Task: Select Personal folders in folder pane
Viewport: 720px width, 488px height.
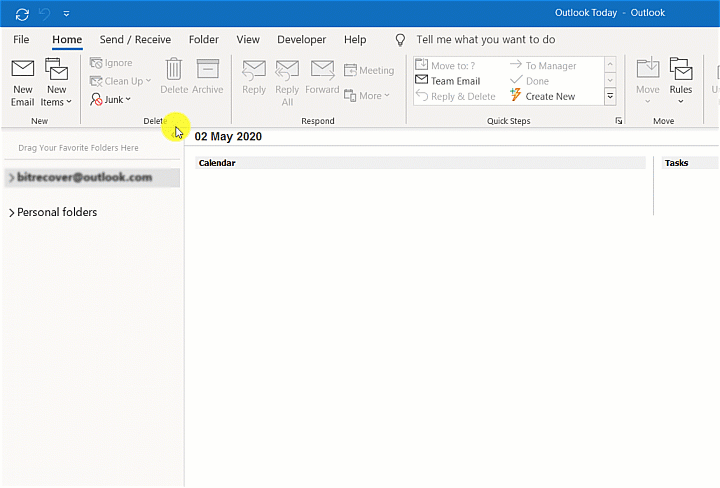Action: (x=57, y=212)
